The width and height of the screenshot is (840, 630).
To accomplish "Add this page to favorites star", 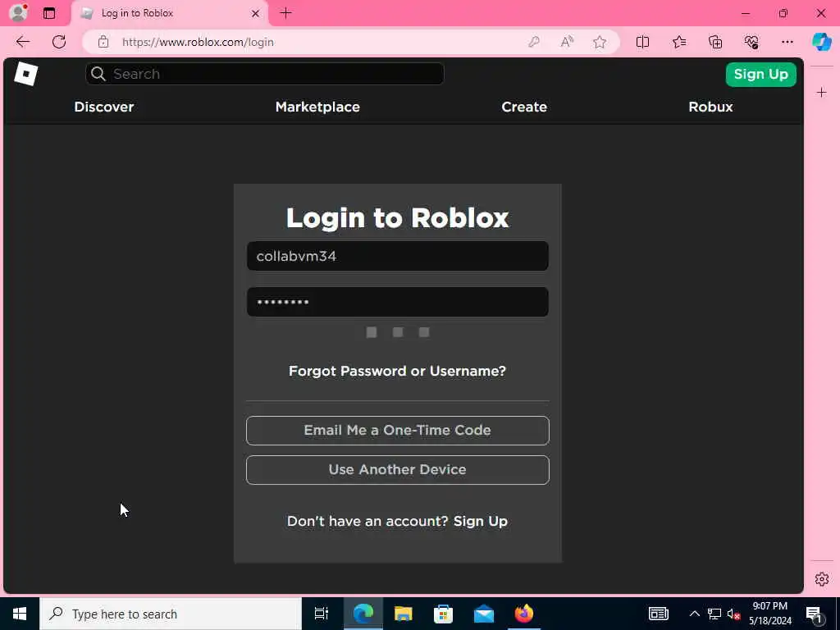I will 600,42.
